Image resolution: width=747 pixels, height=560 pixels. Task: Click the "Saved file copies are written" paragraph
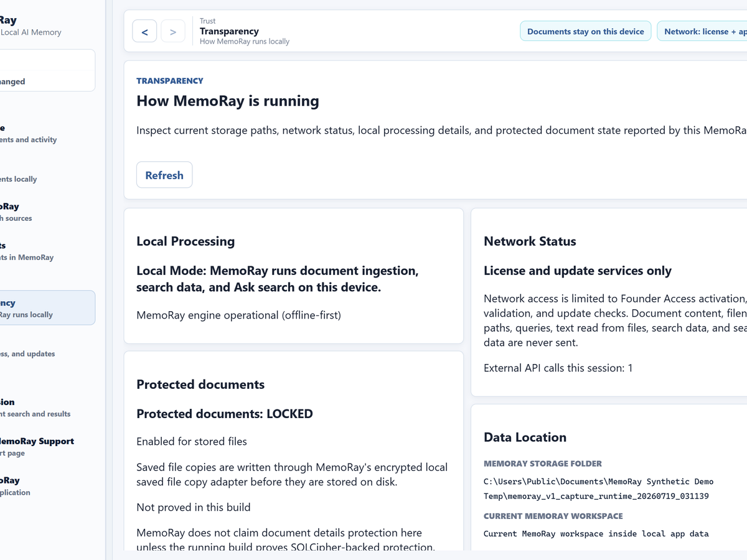click(x=292, y=474)
